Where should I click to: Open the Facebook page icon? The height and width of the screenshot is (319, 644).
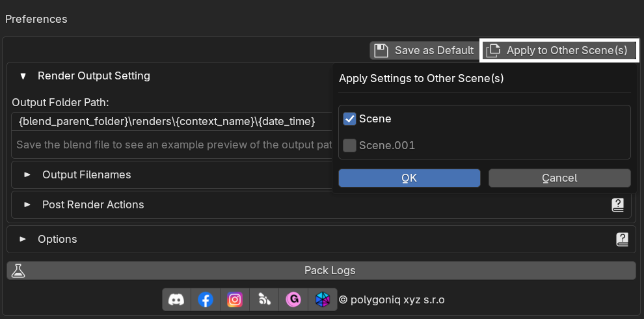point(206,299)
